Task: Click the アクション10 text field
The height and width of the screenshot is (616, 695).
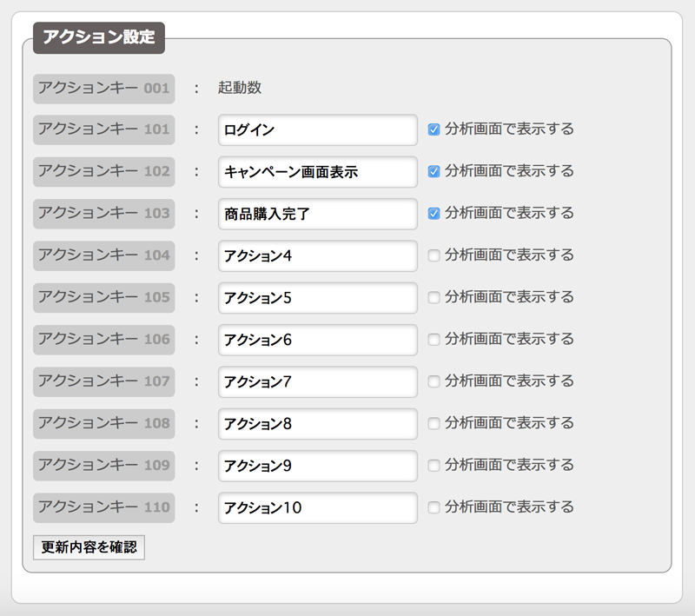Action: coord(318,508)
